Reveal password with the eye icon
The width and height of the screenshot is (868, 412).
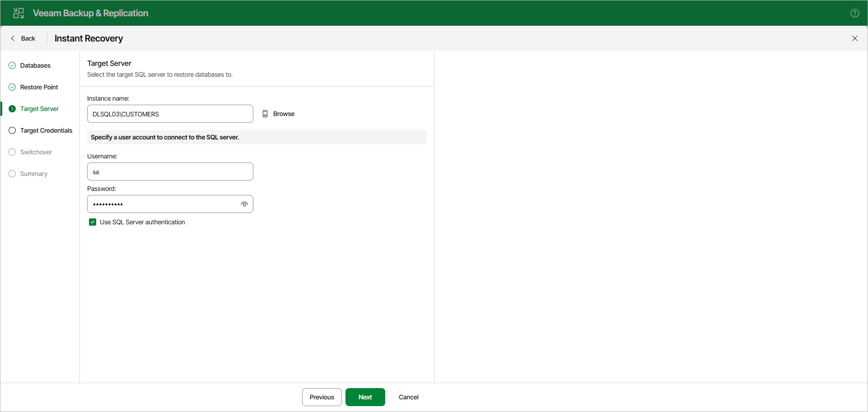[x=244, y=204]
